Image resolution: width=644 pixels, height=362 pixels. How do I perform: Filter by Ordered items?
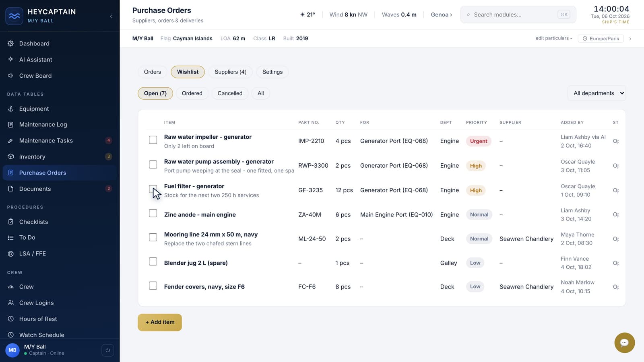[x=192, y=93]
